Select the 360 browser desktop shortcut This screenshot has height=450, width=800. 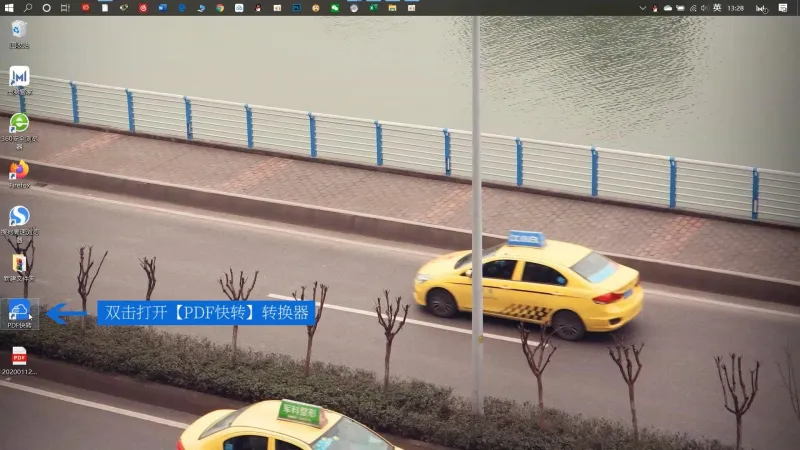pos(19,131)
